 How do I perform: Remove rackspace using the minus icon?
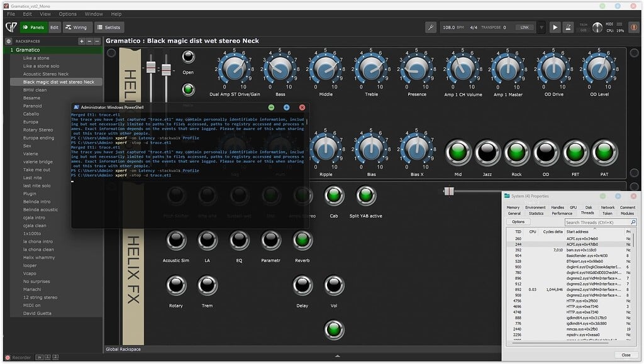click(x=89, y=41)
